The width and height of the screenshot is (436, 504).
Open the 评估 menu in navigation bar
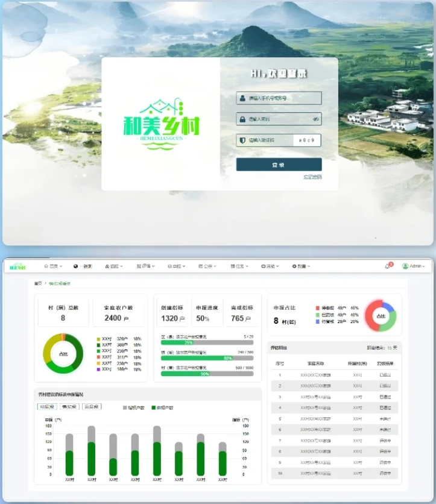click(145, 266)
